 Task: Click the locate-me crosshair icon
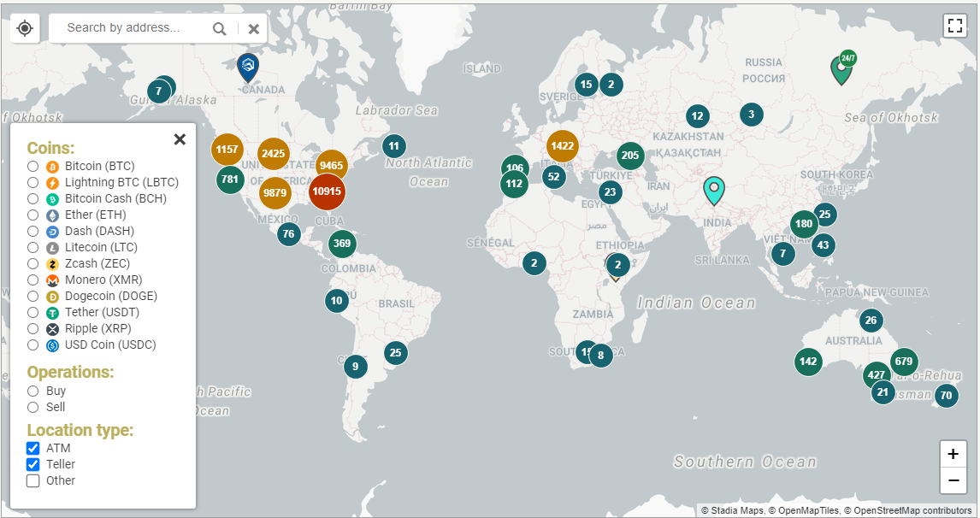pos(25,28)
